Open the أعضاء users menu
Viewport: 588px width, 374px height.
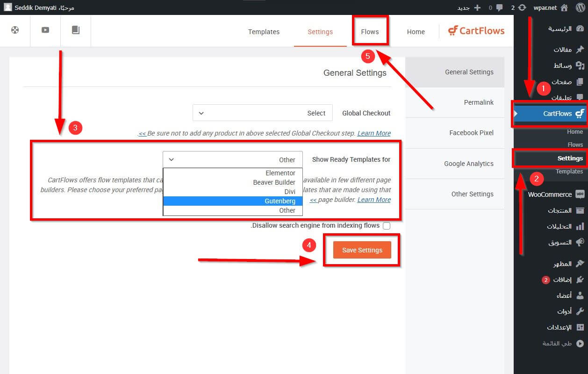click(570, 295)
